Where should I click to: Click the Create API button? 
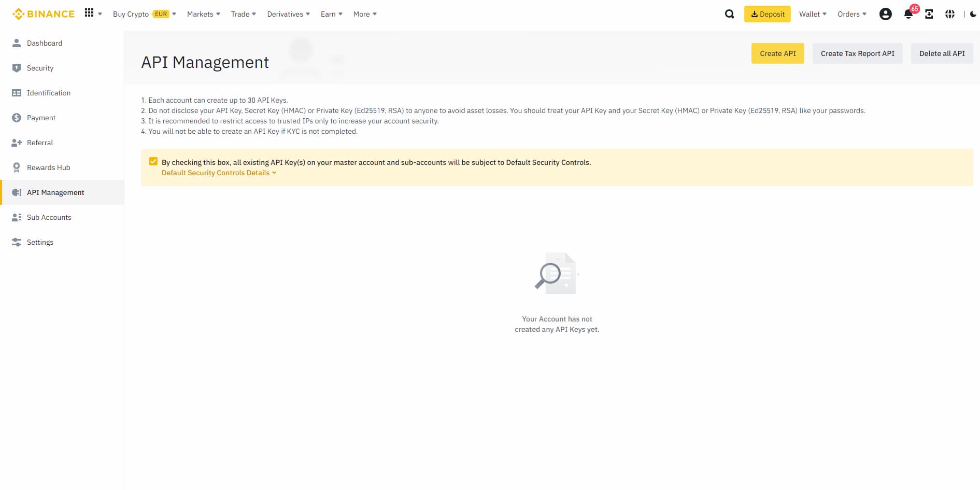pos(777,53)
